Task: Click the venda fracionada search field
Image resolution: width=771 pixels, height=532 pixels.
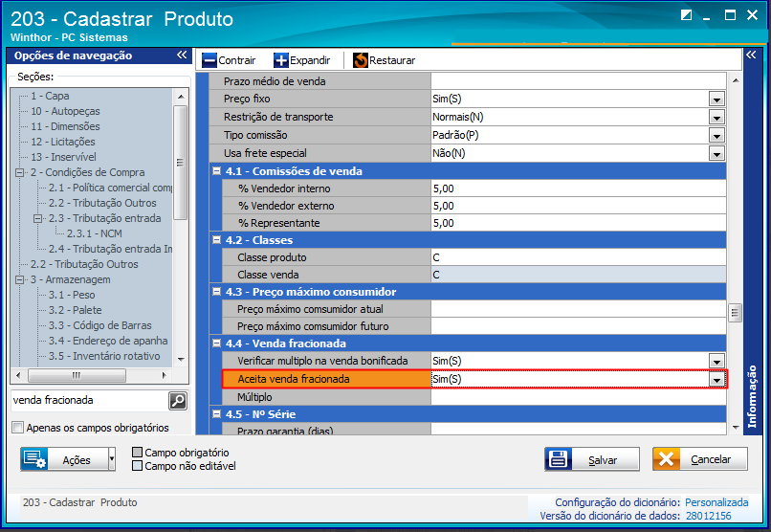Action: 90,400
